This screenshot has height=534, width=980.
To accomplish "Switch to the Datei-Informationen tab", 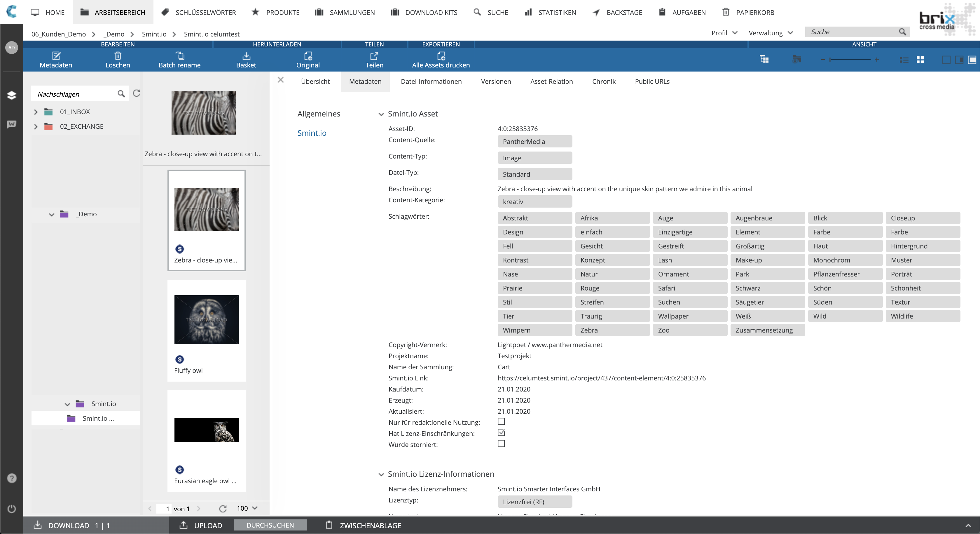I will (x=432, y=81).
